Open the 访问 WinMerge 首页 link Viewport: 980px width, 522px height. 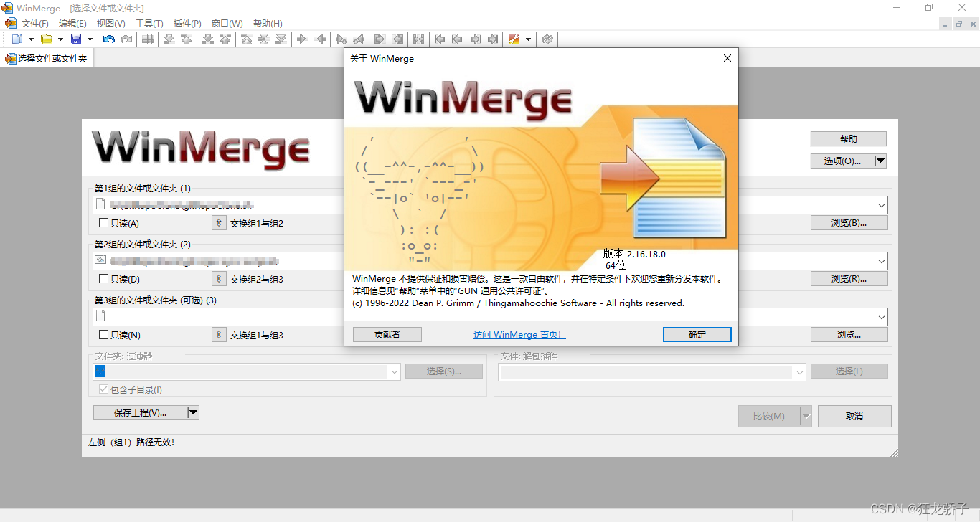[x=519, y=334]
